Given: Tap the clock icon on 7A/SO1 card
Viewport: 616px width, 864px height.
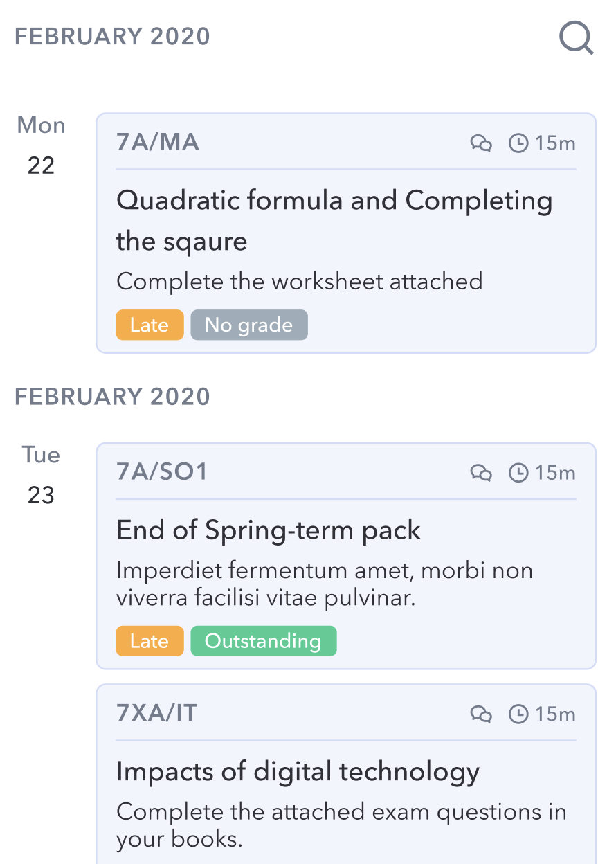Looking at the screenshot, I should pyautogui.click(x=518, y=473).
